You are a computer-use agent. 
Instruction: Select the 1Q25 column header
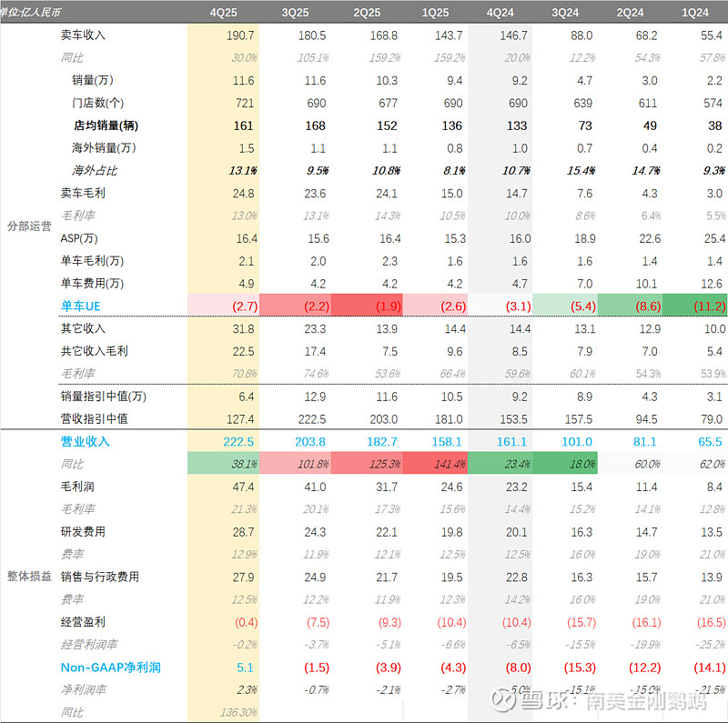point(435,13)
